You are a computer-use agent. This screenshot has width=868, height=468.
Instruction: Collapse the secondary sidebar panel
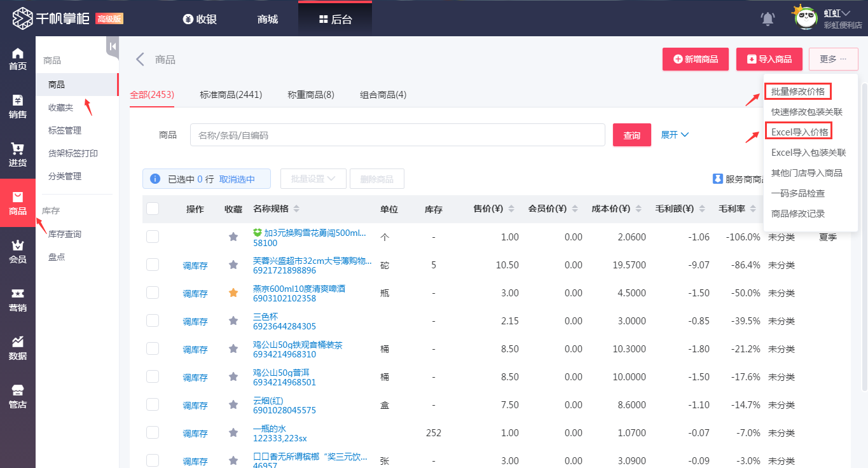click(113, 46)
